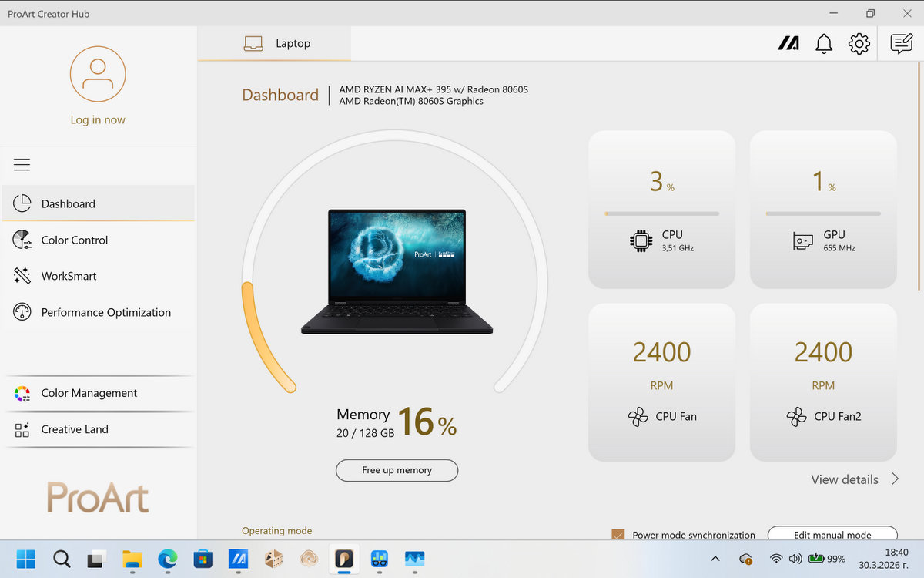Click the Free up memory button
The height and width of the screenshot is (578, 924).
(397, 470)
